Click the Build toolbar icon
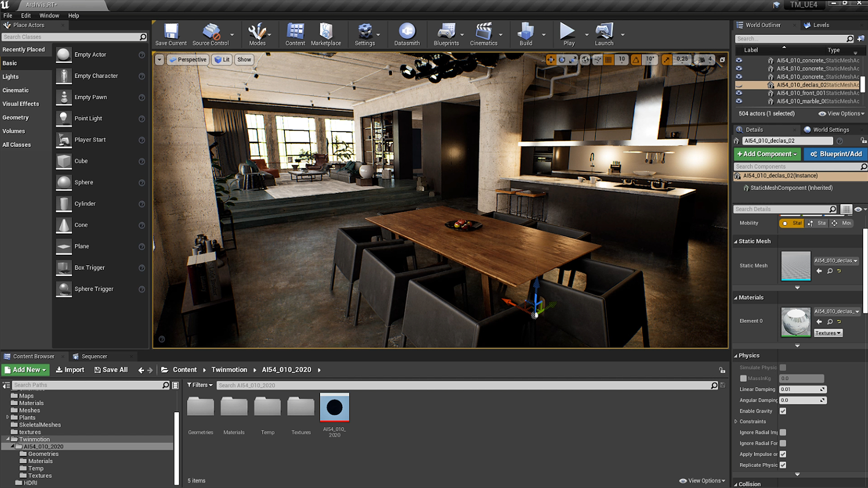 coord(525,33)
